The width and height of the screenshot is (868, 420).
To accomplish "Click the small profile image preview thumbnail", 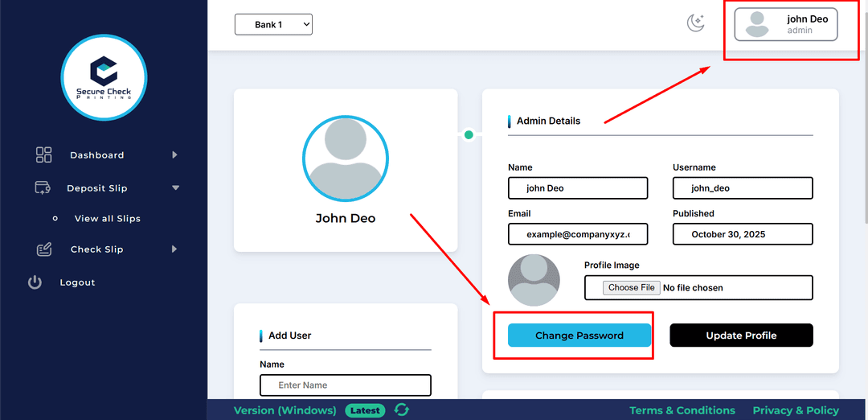I will pyautogui.click(x=534, y=280).
